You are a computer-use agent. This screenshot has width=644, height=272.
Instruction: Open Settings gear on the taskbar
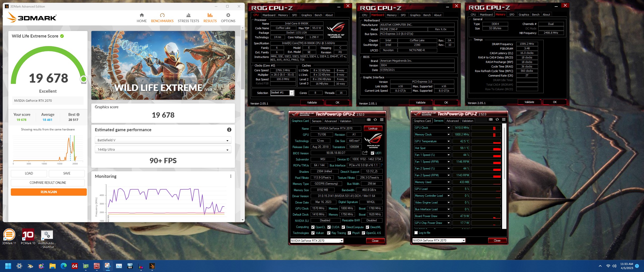(19, 266)
